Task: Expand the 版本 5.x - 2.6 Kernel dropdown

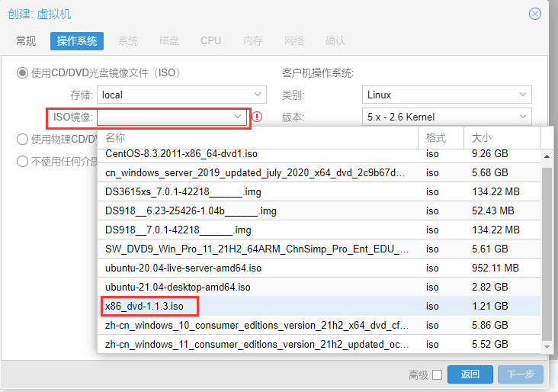Action: (x=523, y=117)
